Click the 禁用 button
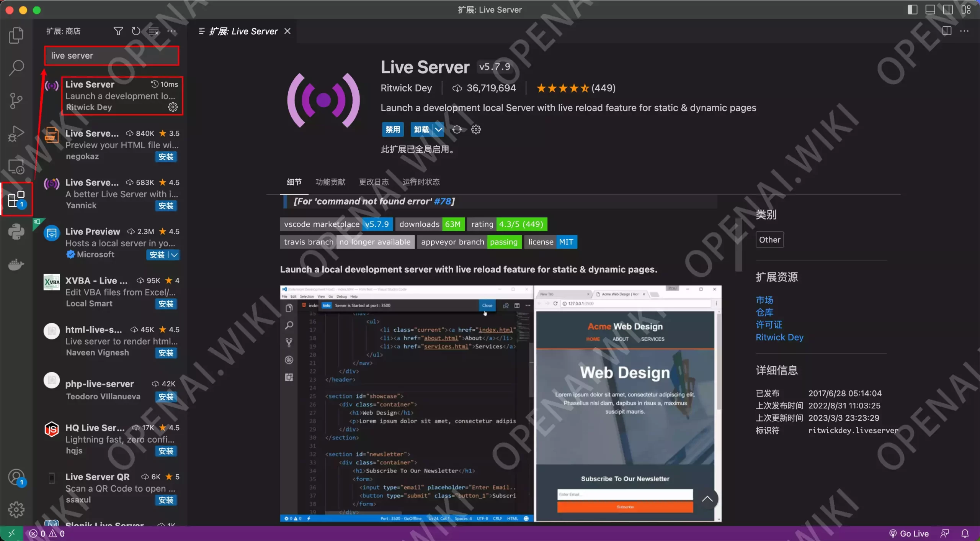980x541 pixels. (393, 130)
